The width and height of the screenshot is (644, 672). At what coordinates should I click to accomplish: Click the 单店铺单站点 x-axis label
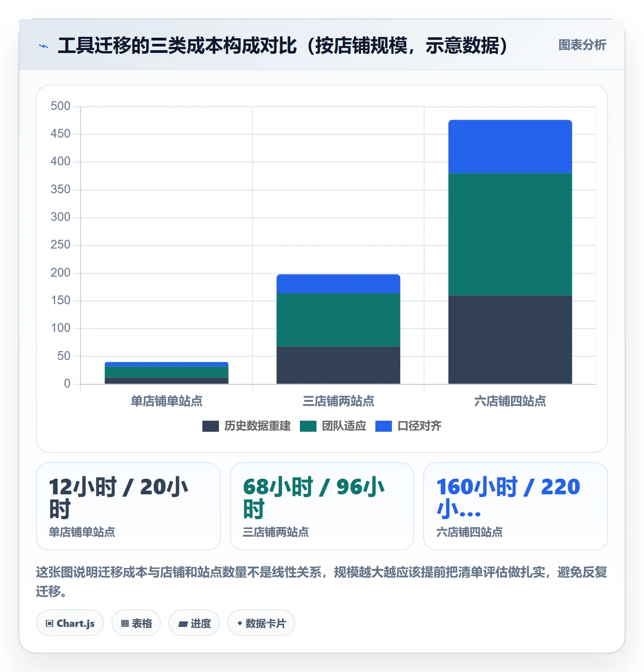pyautogui.click(x=167, y=401)
